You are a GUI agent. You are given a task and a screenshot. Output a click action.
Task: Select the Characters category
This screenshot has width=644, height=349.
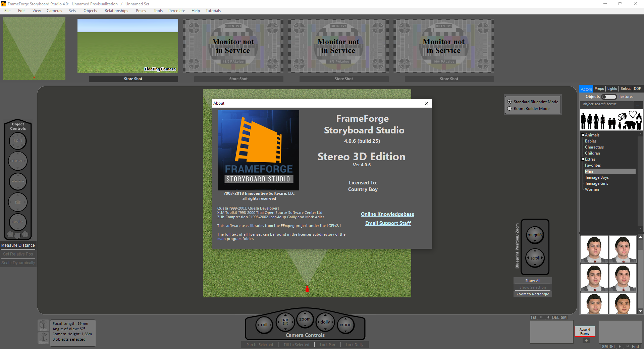click(x=594, y=147)
